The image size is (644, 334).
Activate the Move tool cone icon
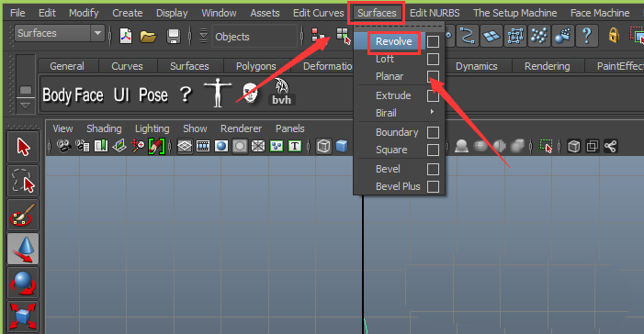pos(23,249)
